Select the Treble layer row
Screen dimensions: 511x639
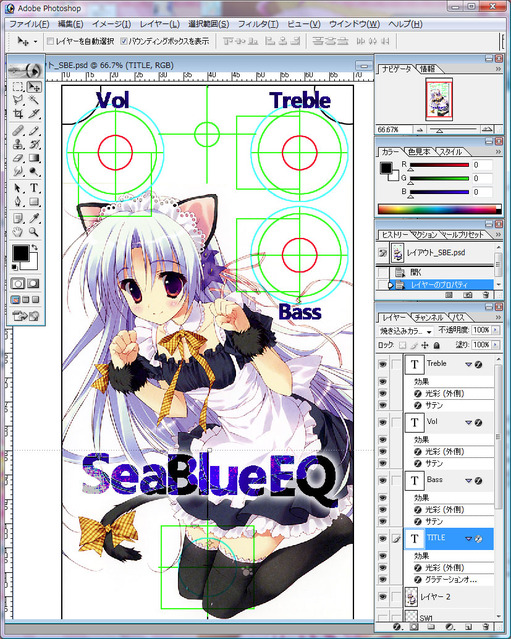pos(449,364)
